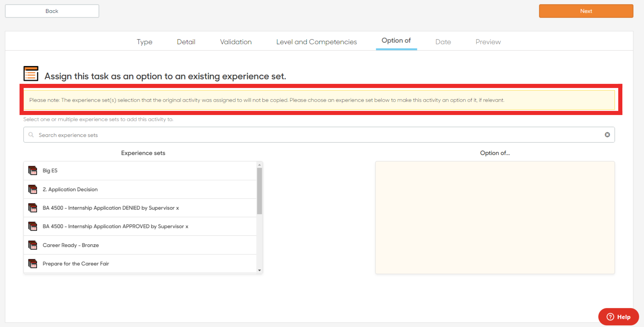
Task: Go to the Validation tab
Action: point(236,42)
